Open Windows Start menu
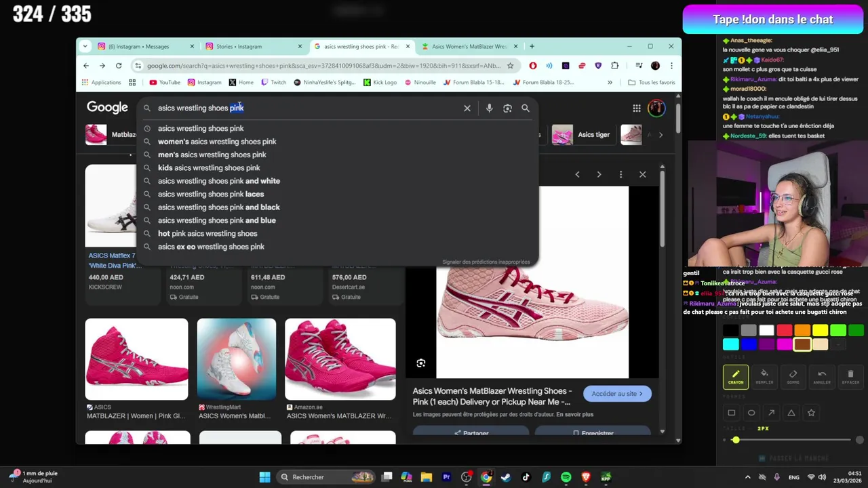Viewport: 868px width, 488px height. click(264, 477)
